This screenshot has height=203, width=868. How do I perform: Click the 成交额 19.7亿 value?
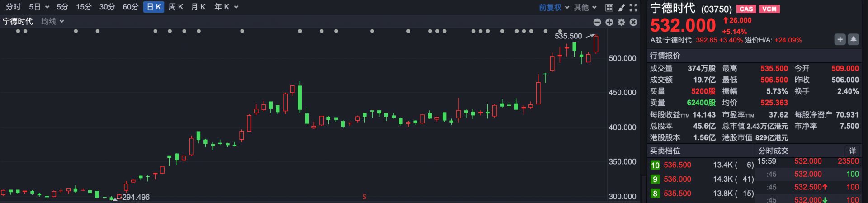point(704,80)
